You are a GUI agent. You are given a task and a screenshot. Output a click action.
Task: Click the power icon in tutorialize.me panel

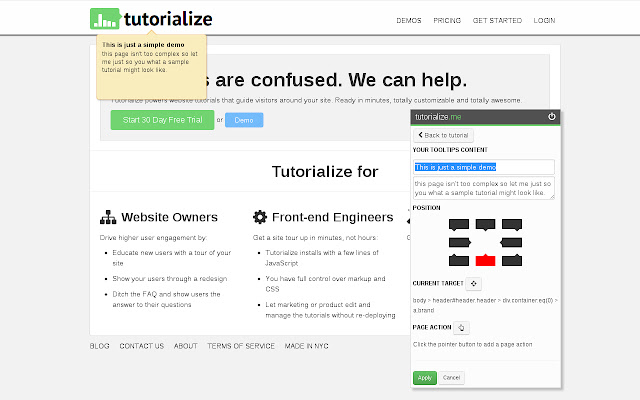tap(551, 117)
